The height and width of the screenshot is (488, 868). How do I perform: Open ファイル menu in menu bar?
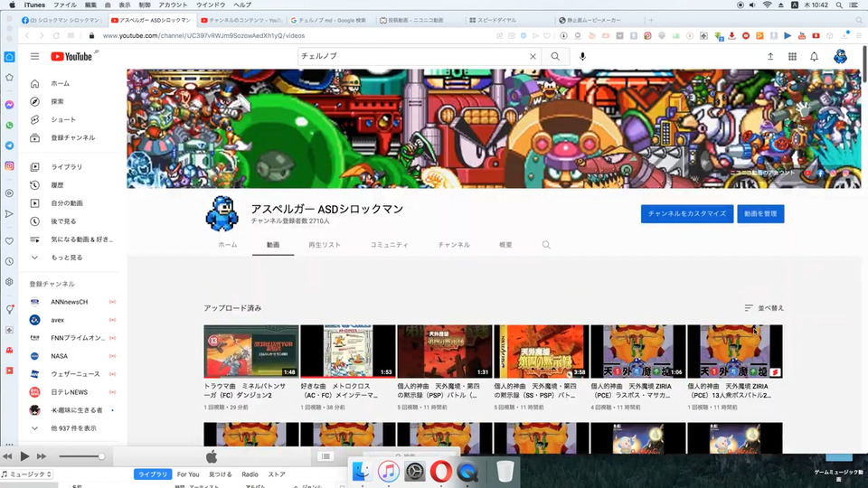coord(65,5)
